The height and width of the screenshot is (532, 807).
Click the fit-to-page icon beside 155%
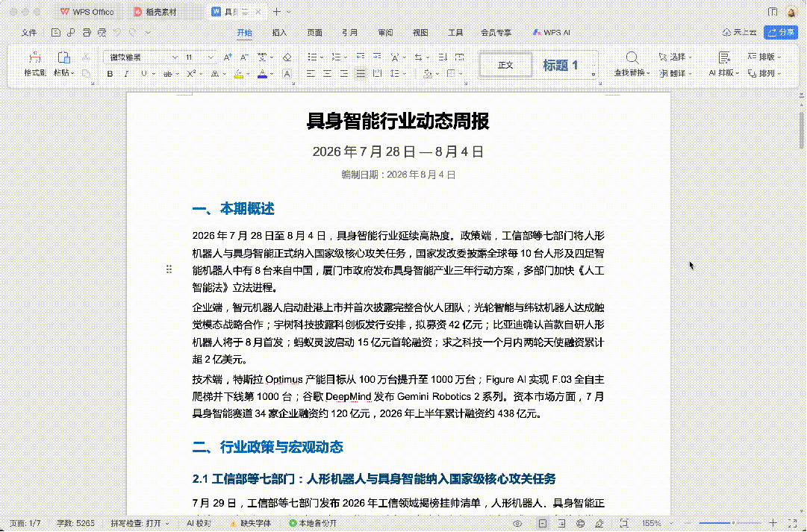[624, 523]
